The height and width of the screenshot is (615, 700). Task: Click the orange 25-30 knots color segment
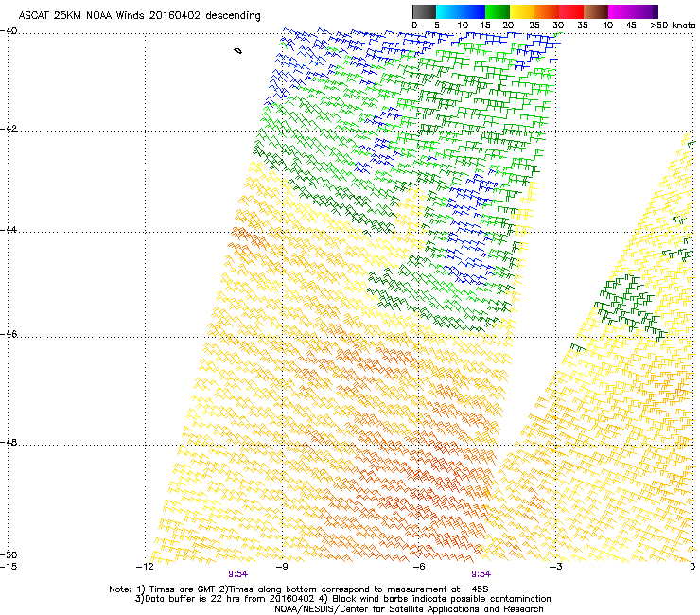[x=547, y=11]
